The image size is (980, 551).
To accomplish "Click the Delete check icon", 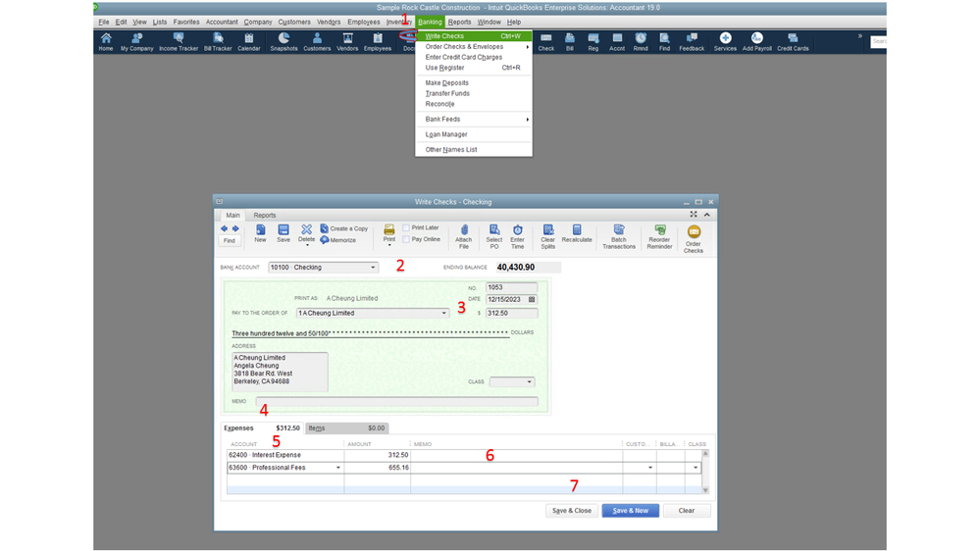I will tap(306, 233).
